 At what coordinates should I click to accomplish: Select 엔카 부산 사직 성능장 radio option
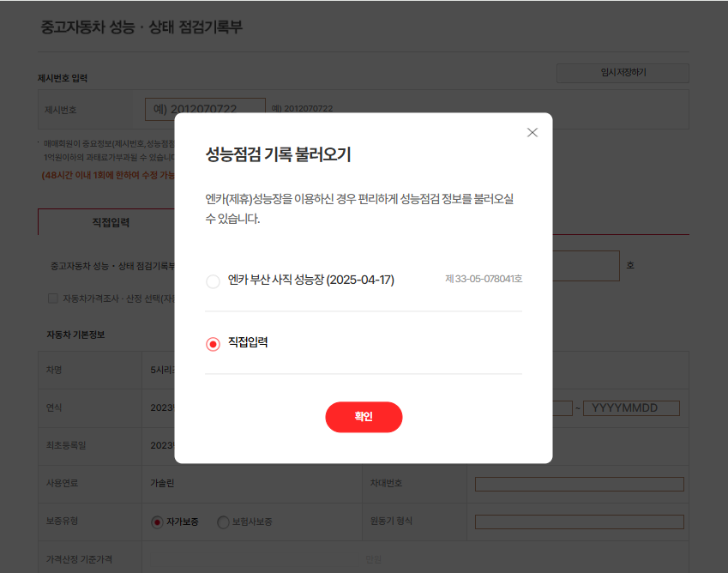214,281
